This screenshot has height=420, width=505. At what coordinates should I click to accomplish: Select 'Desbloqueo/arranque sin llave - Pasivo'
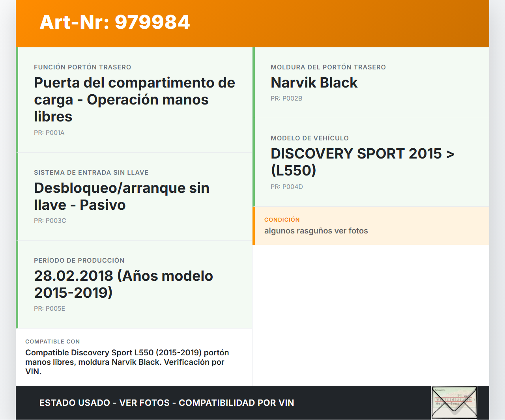[122, 196]
